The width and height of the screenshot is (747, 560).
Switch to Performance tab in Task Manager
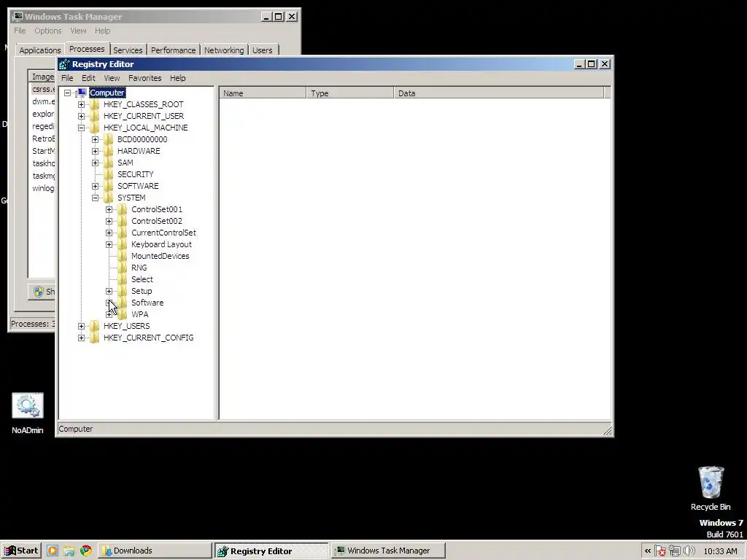[174, 50]
